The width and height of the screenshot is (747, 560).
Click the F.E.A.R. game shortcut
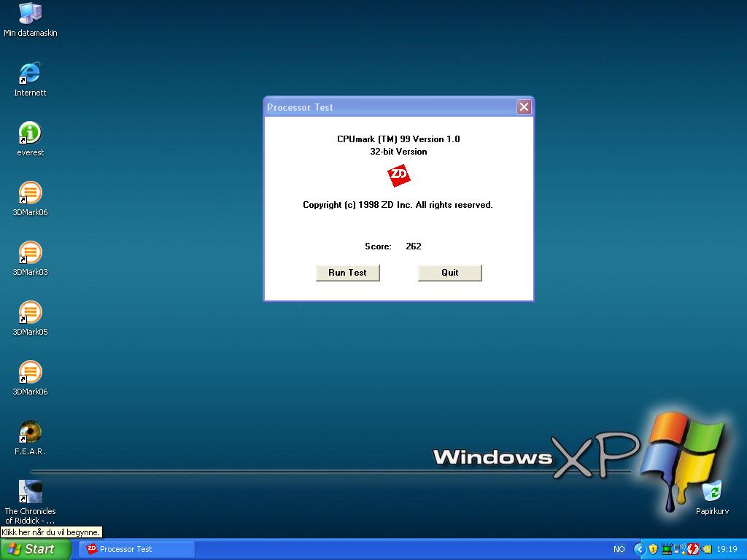pos(30,432)
